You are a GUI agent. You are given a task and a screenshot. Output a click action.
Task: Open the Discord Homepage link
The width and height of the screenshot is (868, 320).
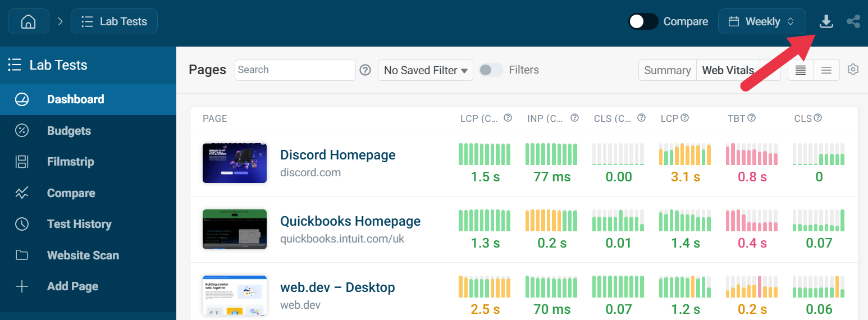tap(338, 155)
